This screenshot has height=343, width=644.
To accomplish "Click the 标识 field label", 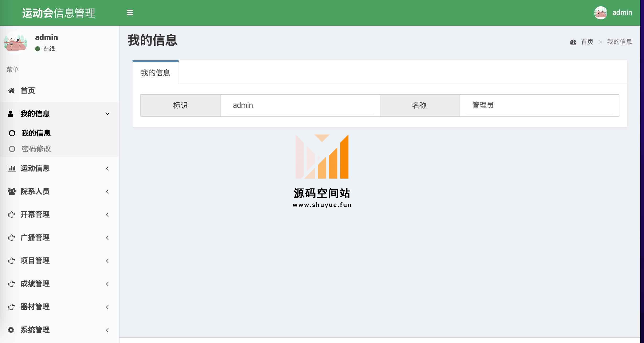I will coord(181,105).
